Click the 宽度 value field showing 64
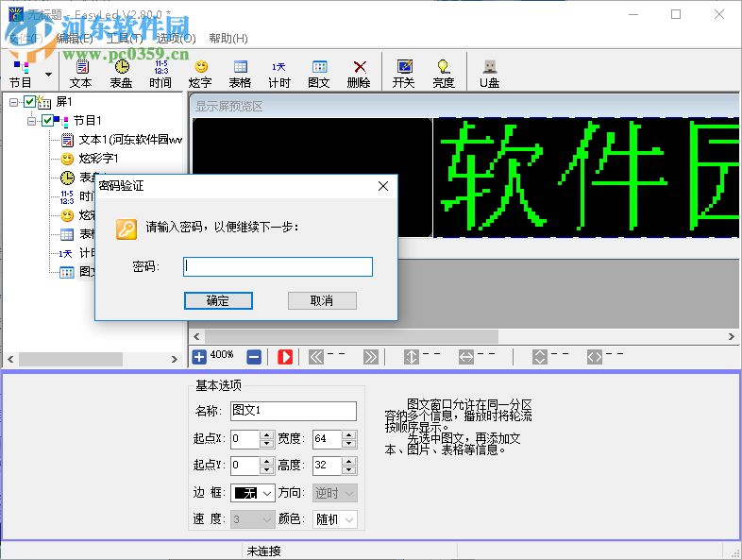The width and height of the screenshot is (742, 560). (327, 439)
